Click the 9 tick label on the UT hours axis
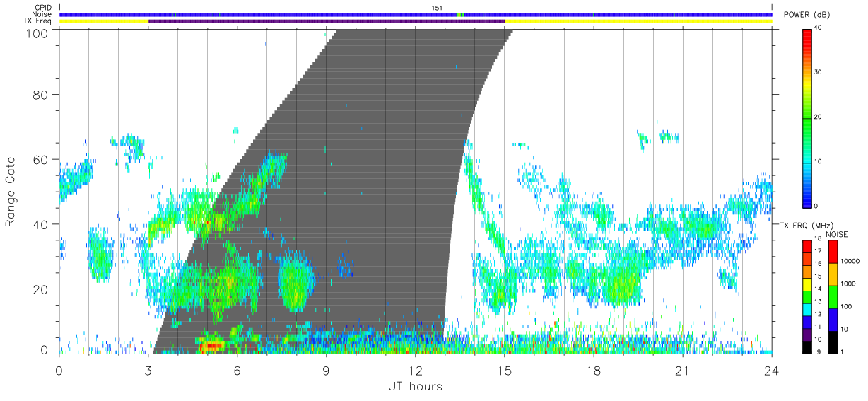 [x=326, y=370]
